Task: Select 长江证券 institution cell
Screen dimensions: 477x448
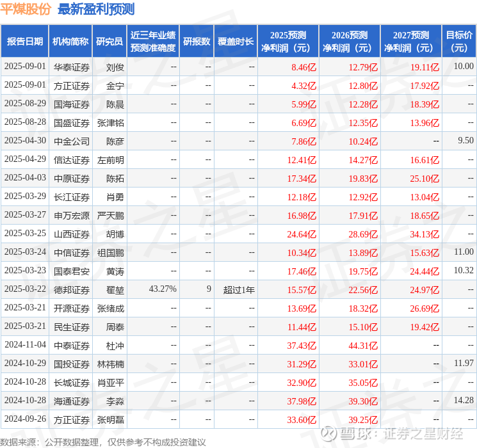Action: [x=72, y=197]
